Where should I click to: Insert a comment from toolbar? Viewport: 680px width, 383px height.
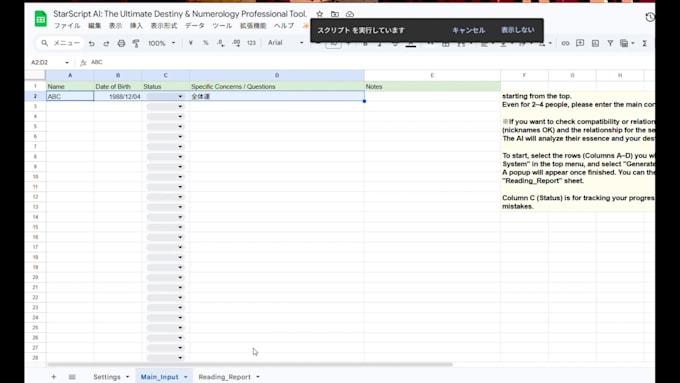tap(580, 43)
